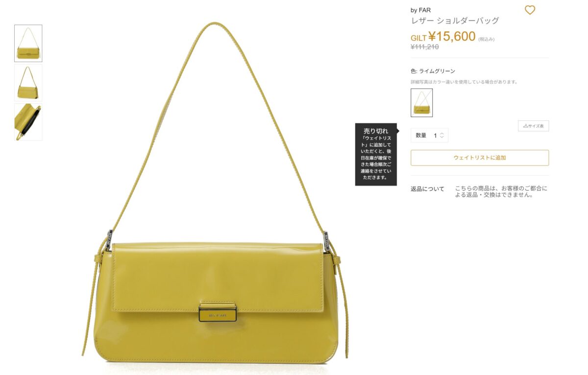Click the レザー ショルダーバッグ product title
The width and height of the screenshot is (588, 375).
tap(455, 21)
